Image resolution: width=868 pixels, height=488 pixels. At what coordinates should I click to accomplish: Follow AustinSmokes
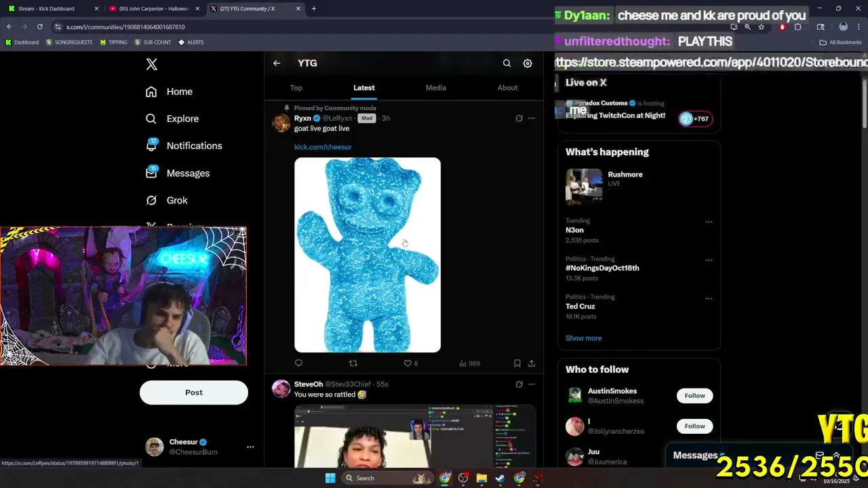pos(694,396)
